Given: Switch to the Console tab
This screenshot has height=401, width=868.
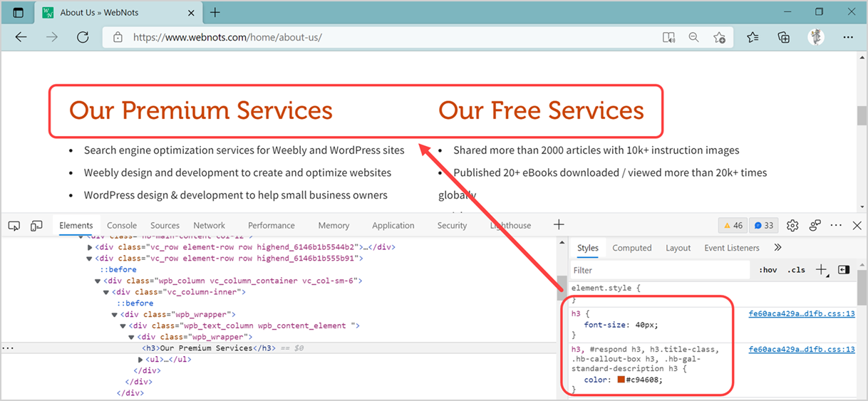Looking at the screenshot, I should [122, 226].
